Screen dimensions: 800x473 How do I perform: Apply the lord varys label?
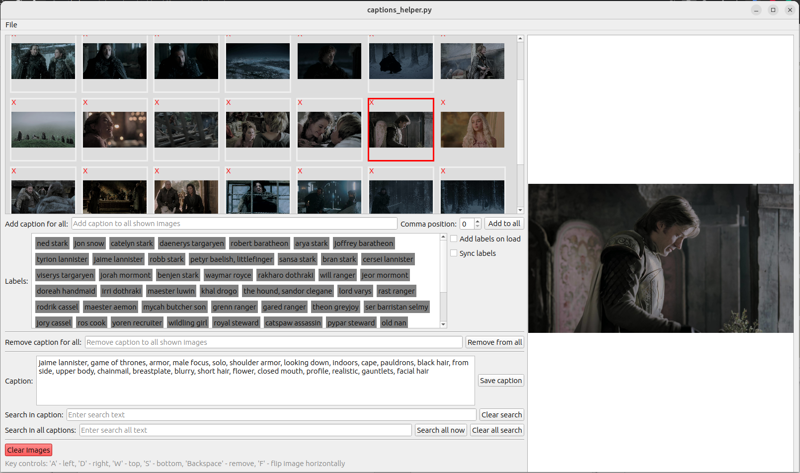[x=355, y=291]
